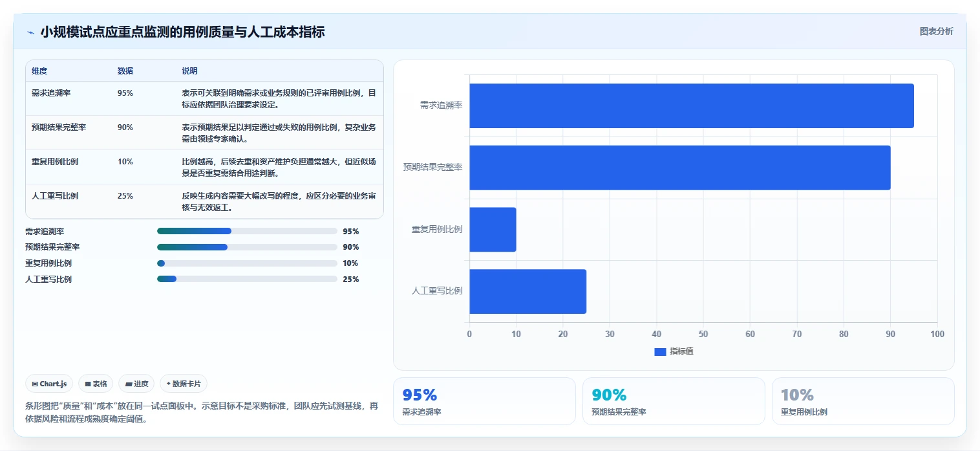Click the 需求追溯率 bar in the chart
980x451 pixels.
click(692, 105)
